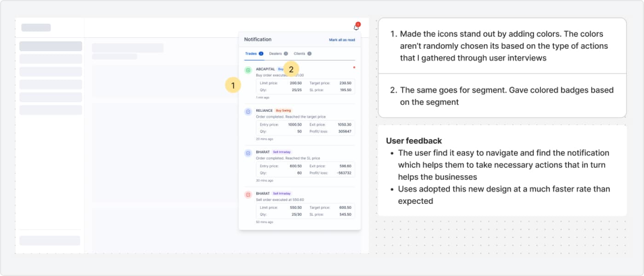This screenshot has height=276, width=644.
Task: Click the green buy icon beside ABCAPITAL
Action: 248,70
